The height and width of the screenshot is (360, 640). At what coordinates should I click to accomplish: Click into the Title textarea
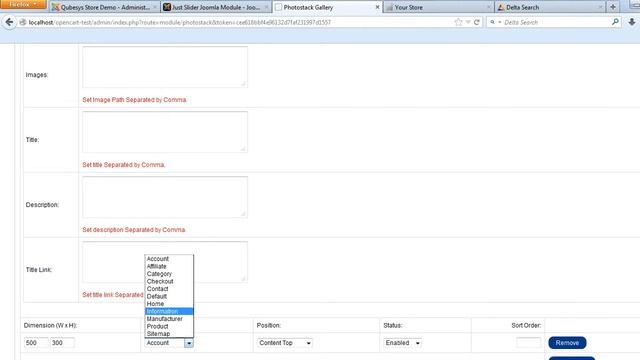(165, 132)
